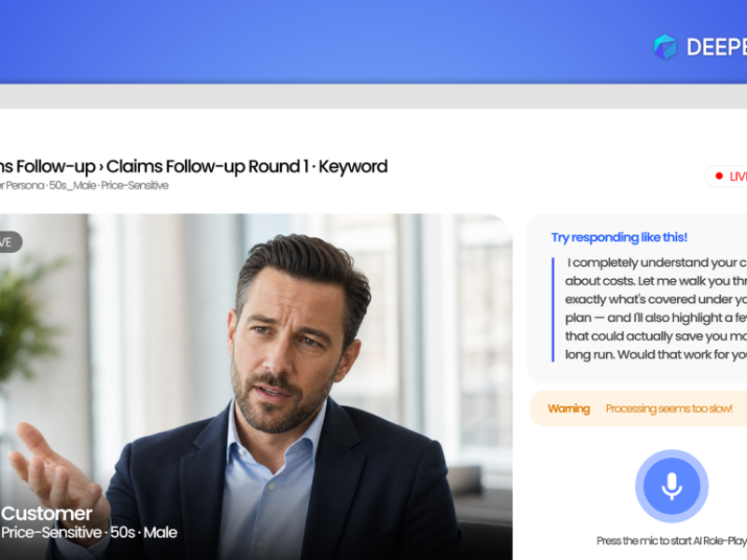Click Press the mic hint text
Viewport: 747px width, 560px height.
coord(671,540)
